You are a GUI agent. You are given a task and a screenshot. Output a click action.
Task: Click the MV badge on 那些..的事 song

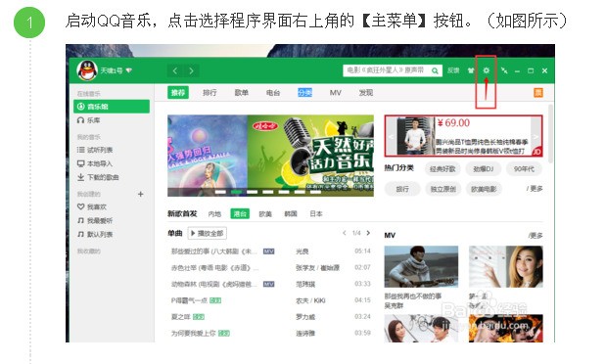pyautogui.click(x=268, y=251)
